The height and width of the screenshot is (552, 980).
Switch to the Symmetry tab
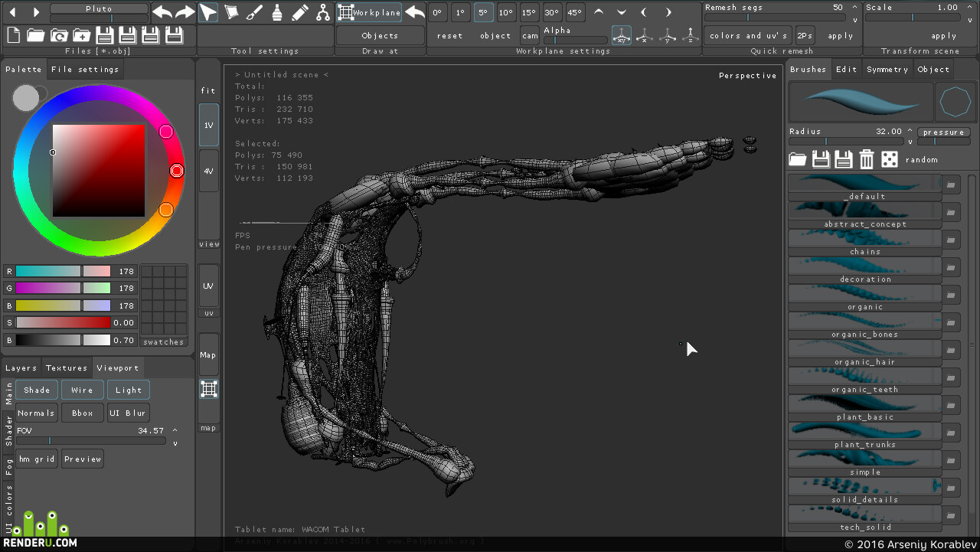point(887,69)
